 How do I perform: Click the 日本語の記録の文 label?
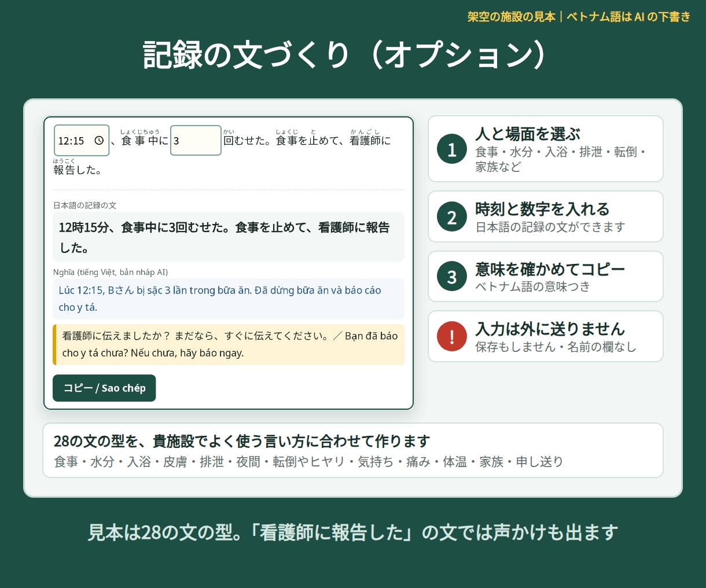(84, 205)
